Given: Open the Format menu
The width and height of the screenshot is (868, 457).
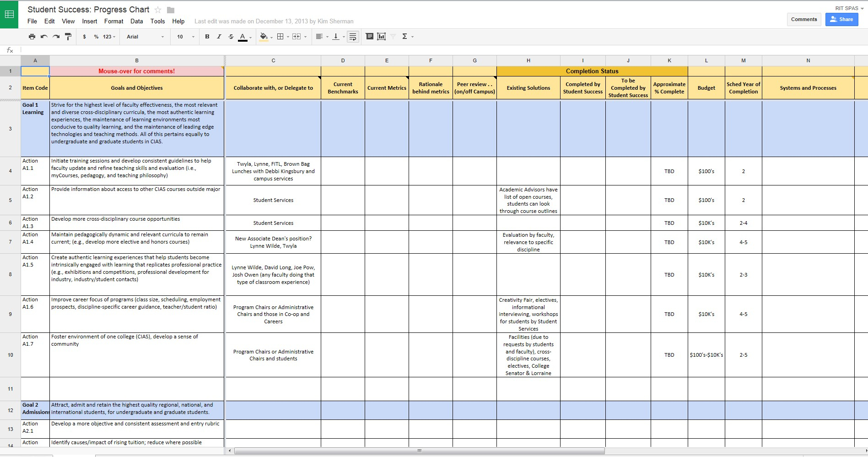Looking at the screenshot, I should (x=113, y=21).
